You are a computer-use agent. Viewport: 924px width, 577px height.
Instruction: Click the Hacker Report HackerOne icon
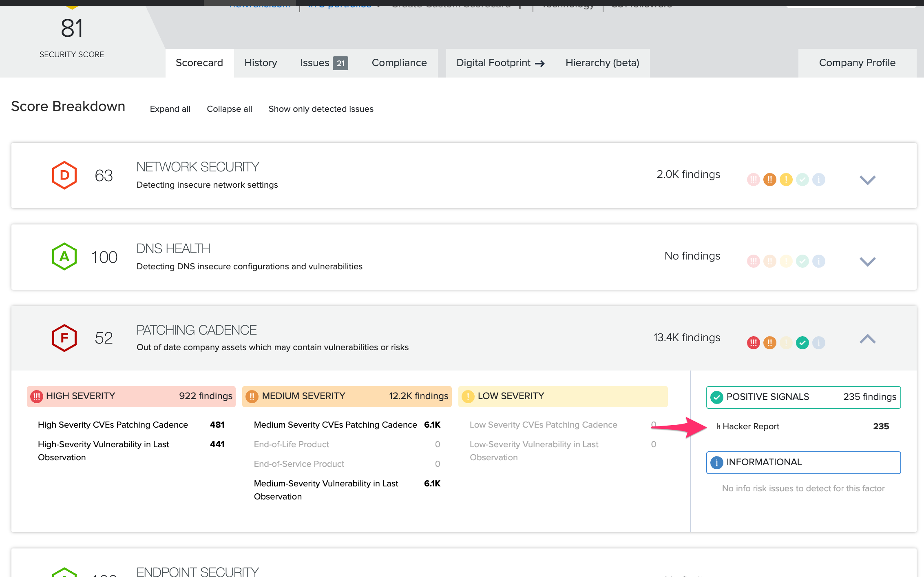click(x=718, y=426)
